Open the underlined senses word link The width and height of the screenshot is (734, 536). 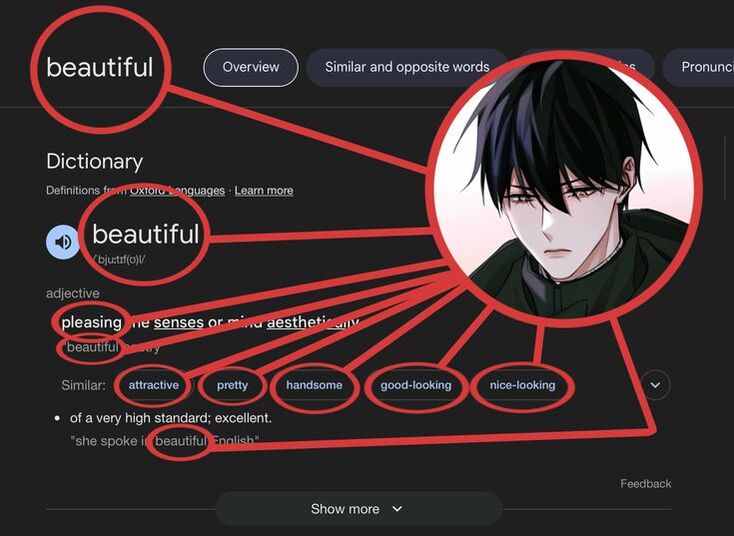point(179,323)
